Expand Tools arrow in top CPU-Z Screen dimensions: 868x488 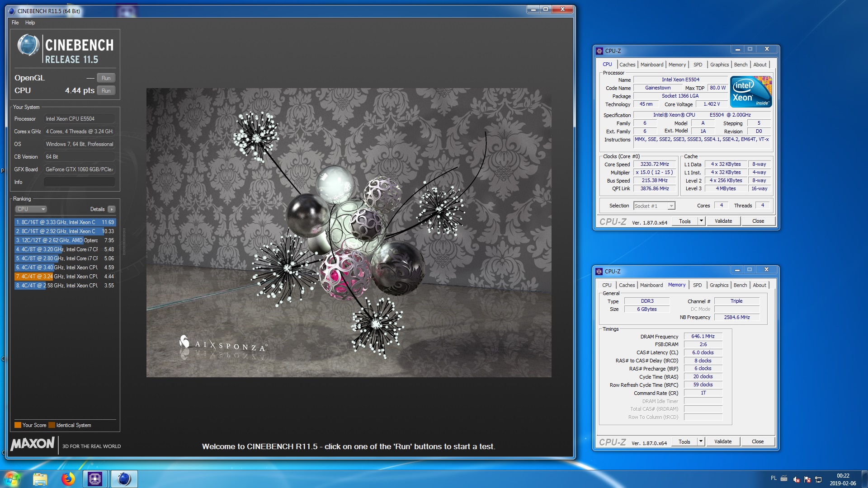[701, 221]
